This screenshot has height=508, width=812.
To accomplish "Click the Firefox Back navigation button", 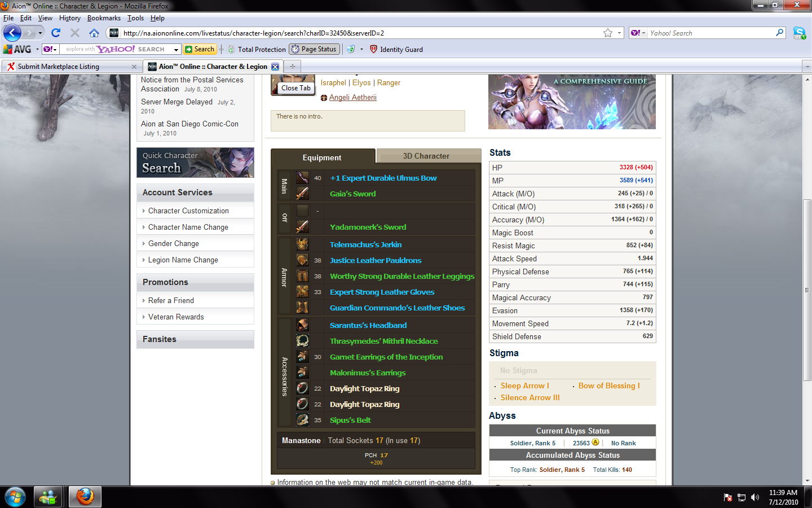I will (x=12, y=33).
